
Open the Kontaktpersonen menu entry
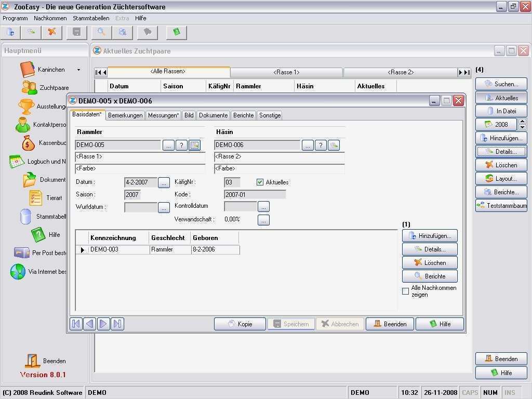[x=41, y=125]
